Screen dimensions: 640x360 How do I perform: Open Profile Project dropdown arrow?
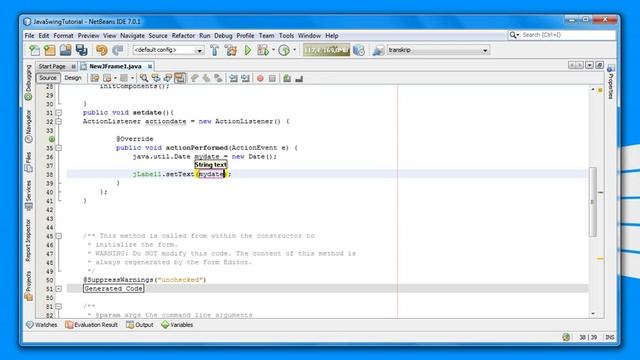[294, 50]
